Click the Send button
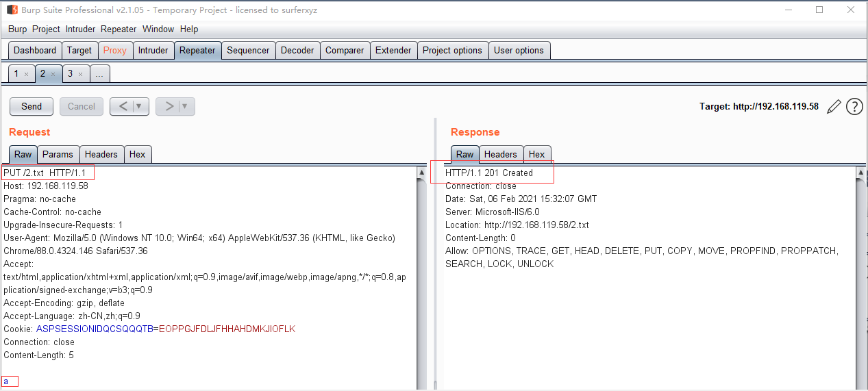Viewport: 868px width, 391px height. [32, 106]
